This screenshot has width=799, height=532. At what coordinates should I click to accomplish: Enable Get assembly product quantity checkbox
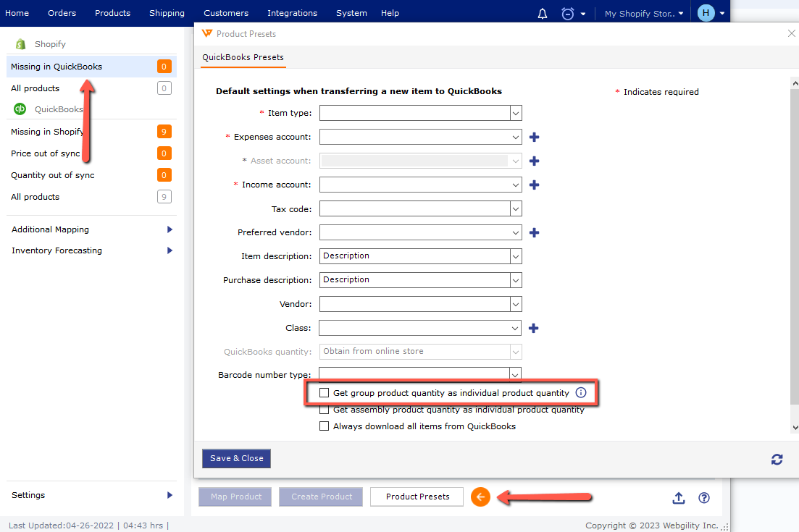coord(324,410)
